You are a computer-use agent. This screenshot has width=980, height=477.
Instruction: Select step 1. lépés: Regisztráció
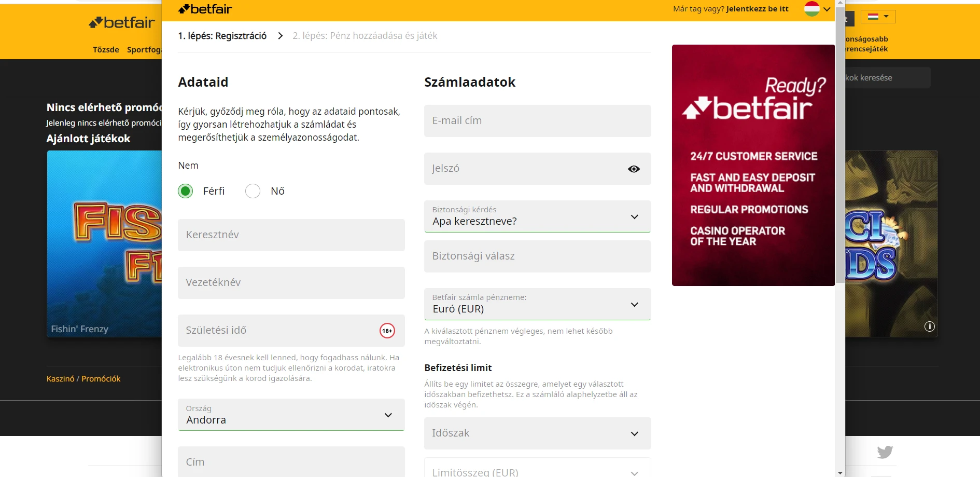click(x=222, y=36)
